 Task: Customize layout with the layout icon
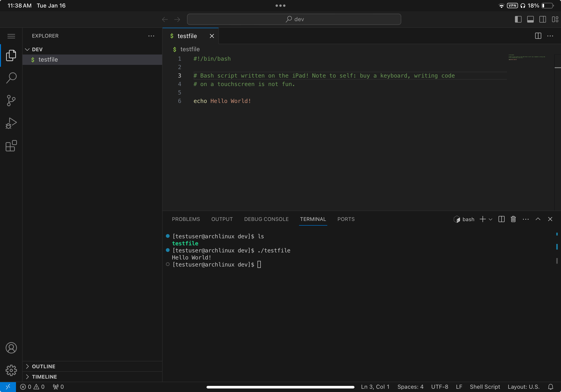click(555, 19)
